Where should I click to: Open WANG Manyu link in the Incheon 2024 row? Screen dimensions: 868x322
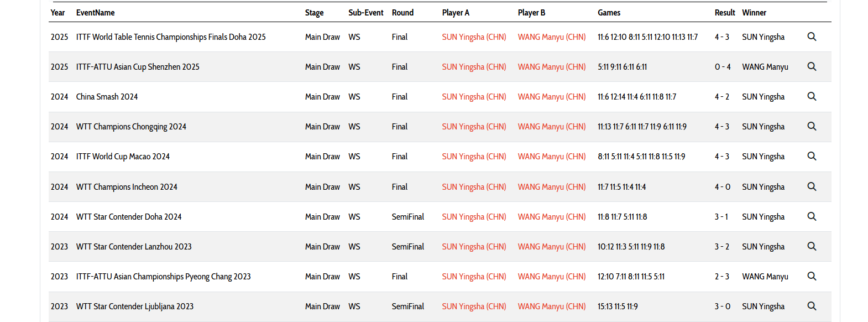[552, 187]
